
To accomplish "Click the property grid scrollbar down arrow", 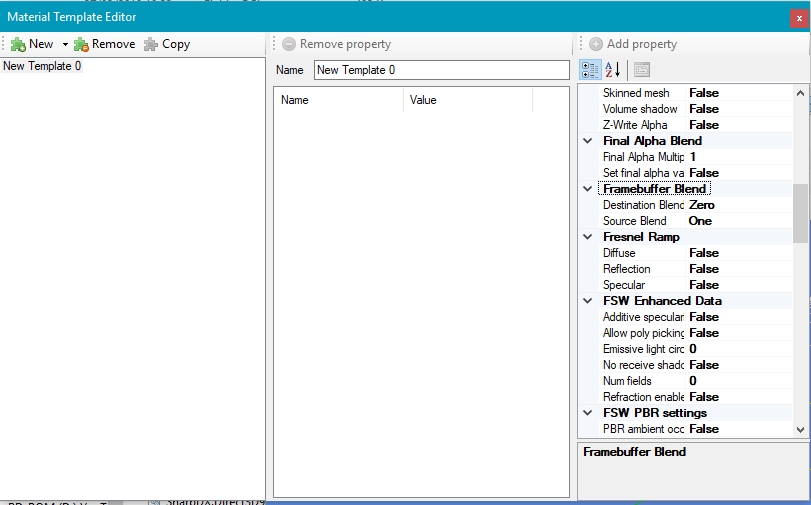I will click(799, 429).
